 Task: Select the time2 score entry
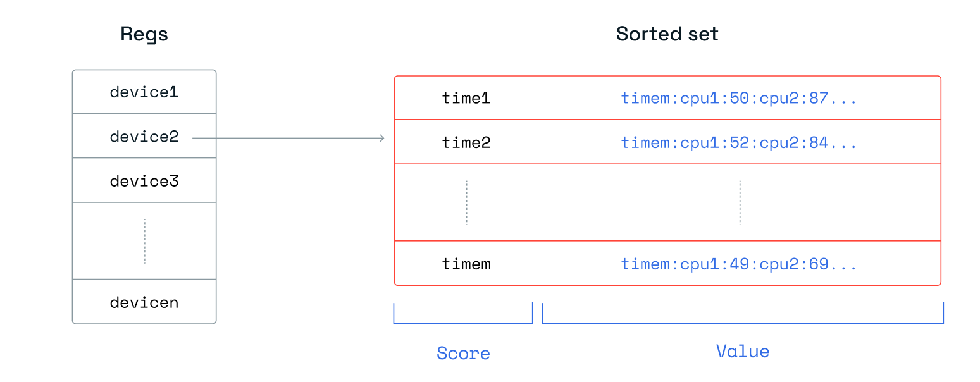click(466, 143)
